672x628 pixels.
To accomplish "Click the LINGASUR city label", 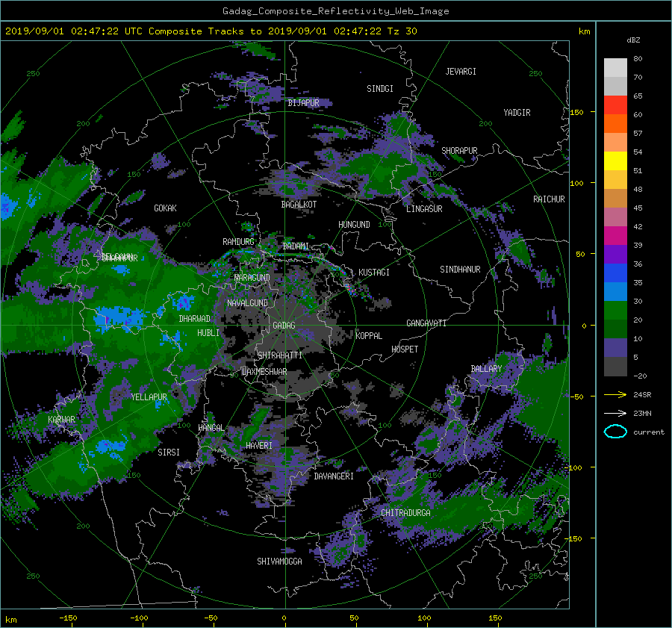I will pos(424,209).
